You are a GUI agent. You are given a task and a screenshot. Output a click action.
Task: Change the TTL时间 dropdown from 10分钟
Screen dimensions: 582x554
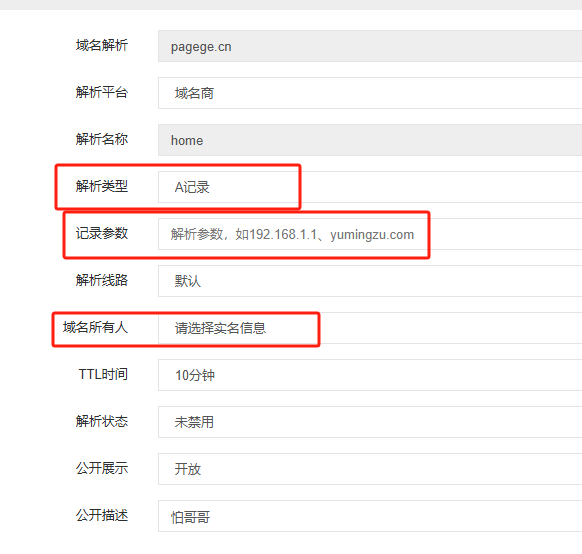coord(370,375)
